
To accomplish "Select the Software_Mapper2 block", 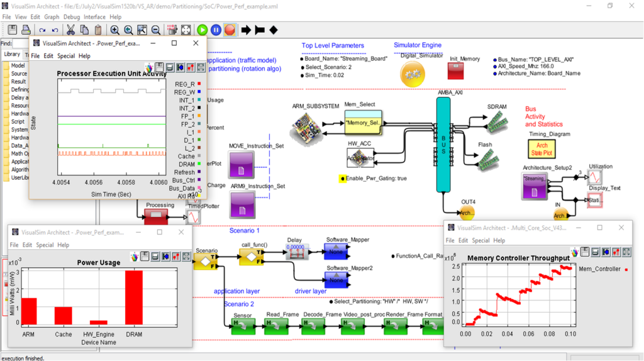I will [x=336, y=279].
